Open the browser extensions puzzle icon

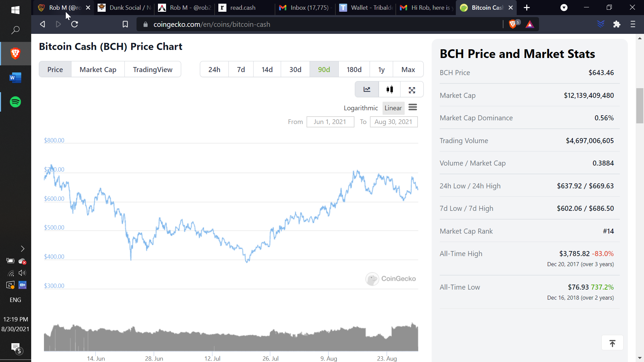click(616, 24)
